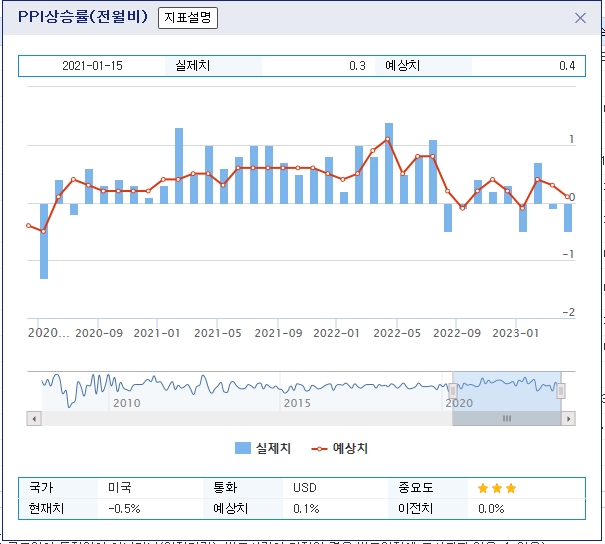Select left handle of range navigator
The image size is (605, 544).
453,391
